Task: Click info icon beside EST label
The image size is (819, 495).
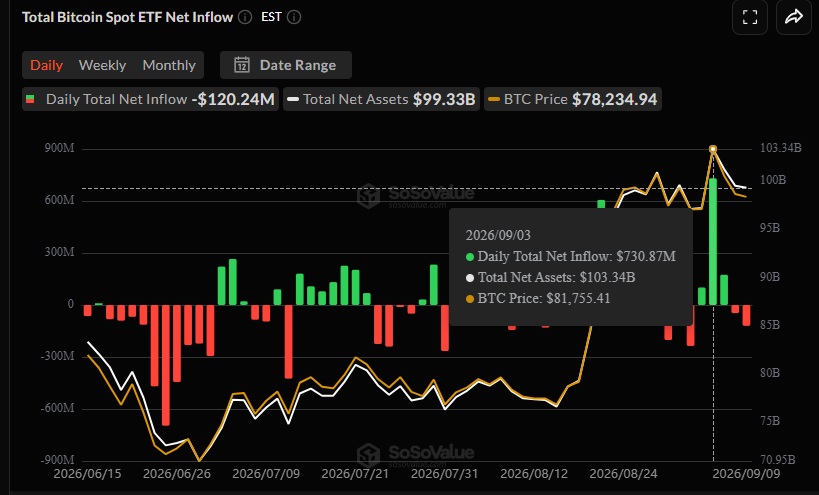Action: point(294,17)
